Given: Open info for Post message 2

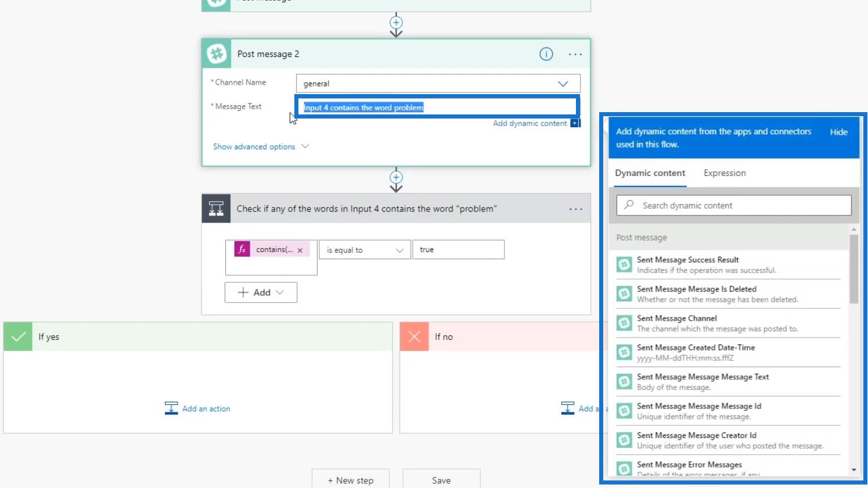Looking at the screenshot, I should point(546,54).
